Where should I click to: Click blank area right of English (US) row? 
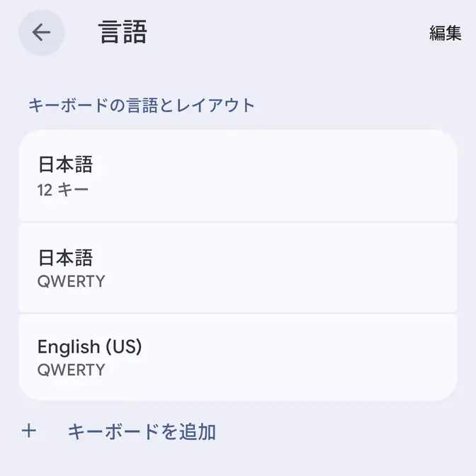click(340, 358)
